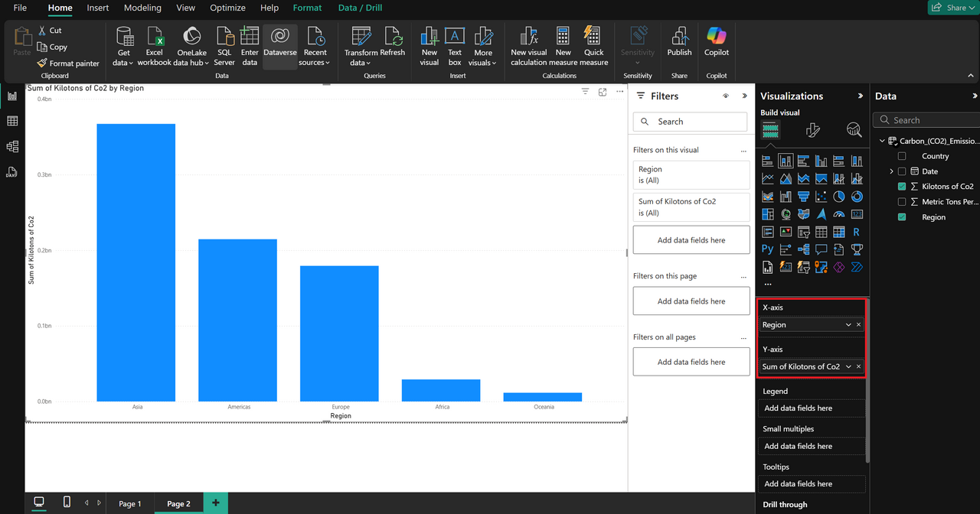Image resolution: width=980 pixels, height=514 pixels.
Task: Toggle the Filters pane eye icon
Action: tap(725, 96)
